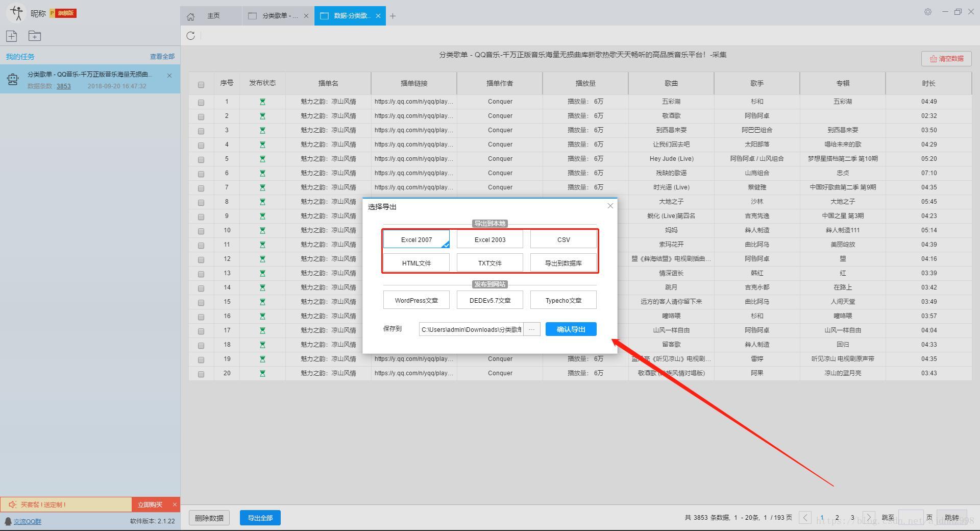Remove the task with its X icon
This screenshot has width=980, height=531.
[x=169, y=76]
